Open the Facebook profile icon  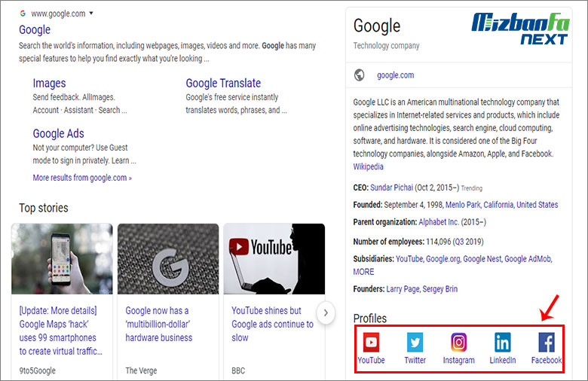547,342
